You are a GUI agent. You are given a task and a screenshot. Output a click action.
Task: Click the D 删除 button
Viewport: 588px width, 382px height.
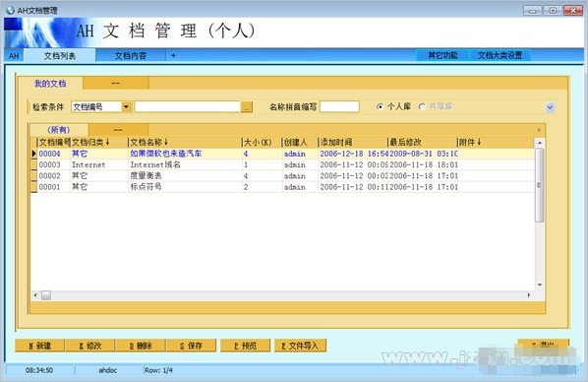[141, 346]
